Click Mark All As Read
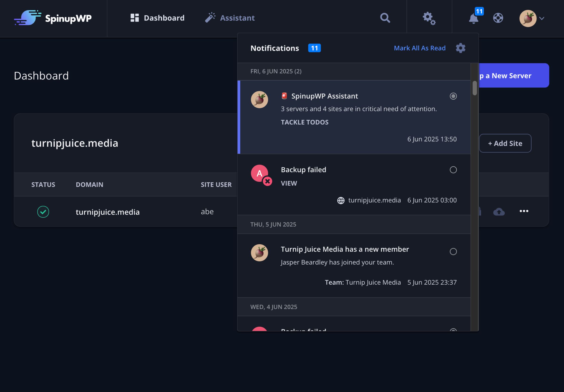Screen dimensions: 564x392 (x=420, y=48)
